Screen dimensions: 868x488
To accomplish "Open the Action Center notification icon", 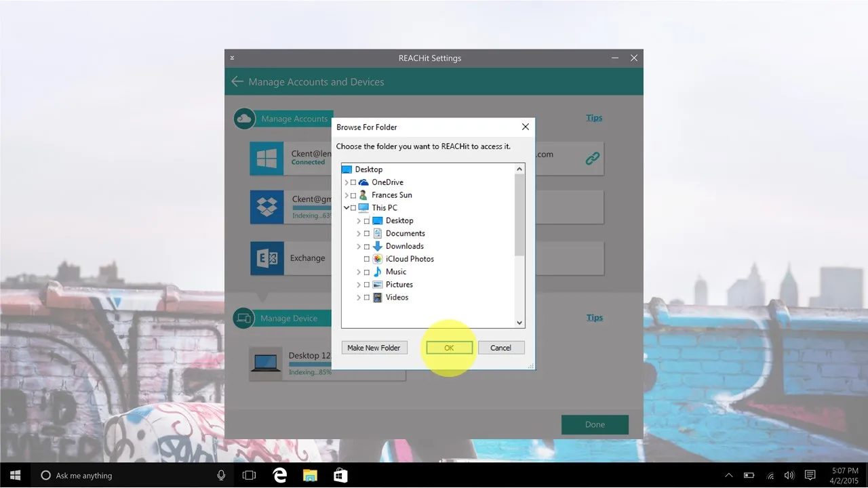I will 810,475.
